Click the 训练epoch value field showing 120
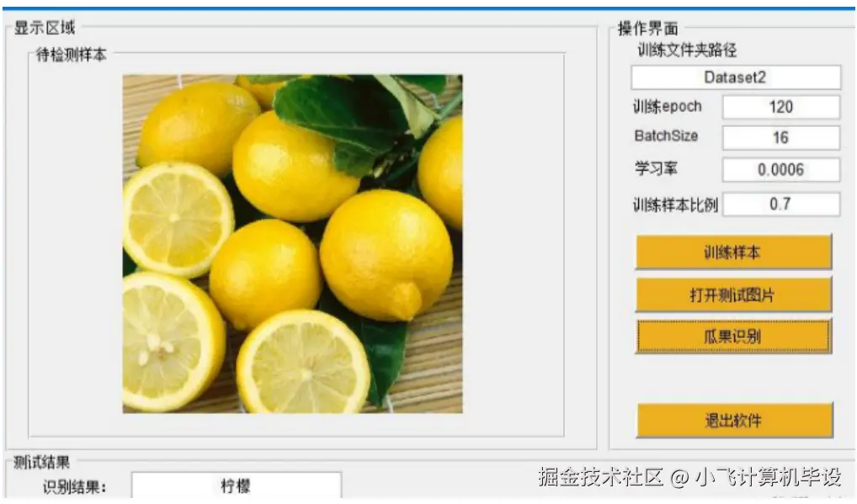857x504 pixels. pos(781,106)
